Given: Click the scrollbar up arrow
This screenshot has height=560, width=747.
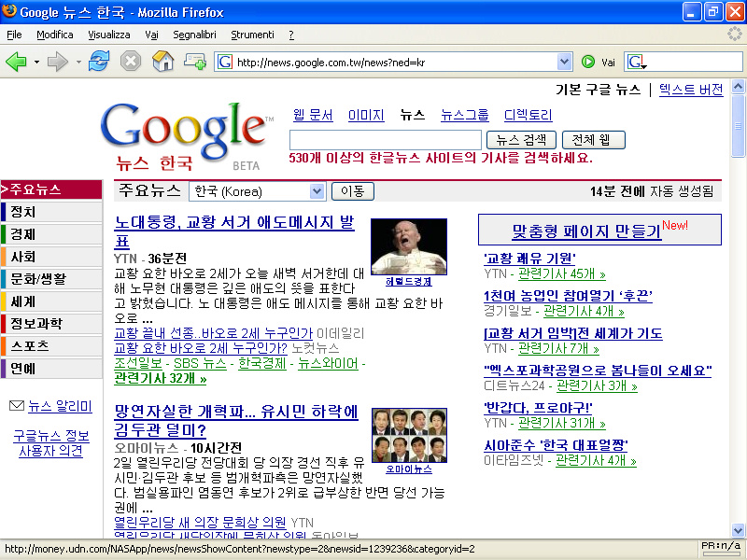Looking at the screenshot, I should pos(738,86).
